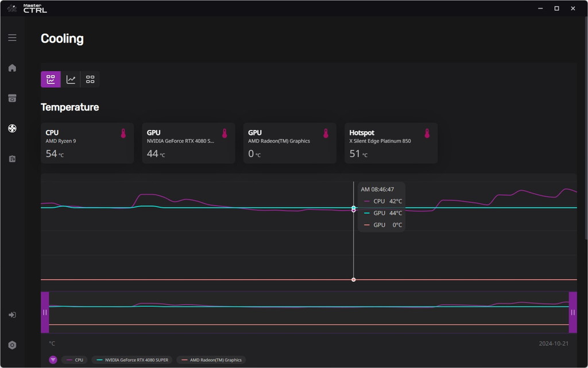Go to the Home sidebar icon
The height and width of the screenshot is (368, 588).
point(12,68)
